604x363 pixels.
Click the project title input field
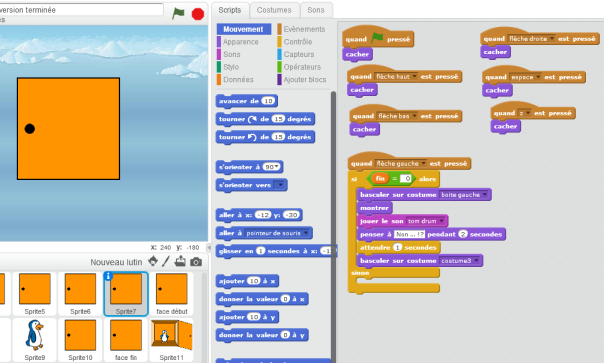81,10
